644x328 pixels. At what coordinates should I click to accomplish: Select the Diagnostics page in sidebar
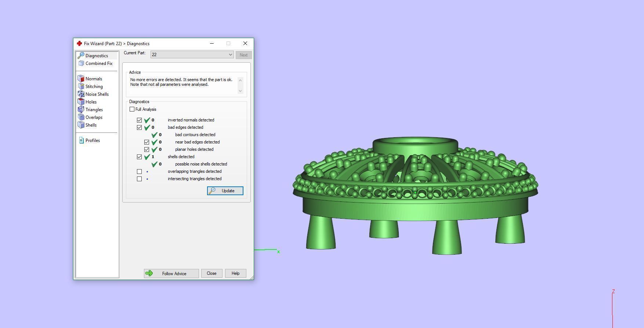97,56
